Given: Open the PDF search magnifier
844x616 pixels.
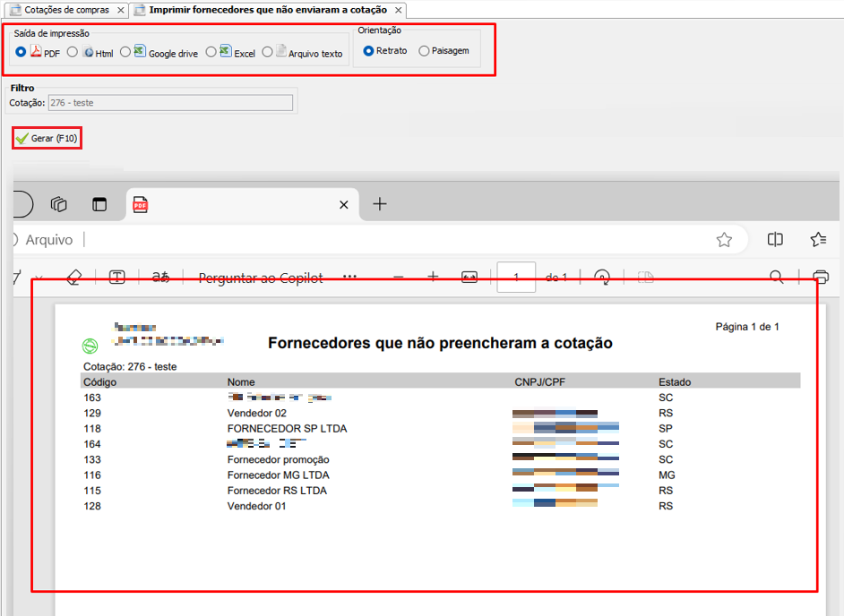Looking at the screenshot, I should pyautogui.click(x=777, y=277).
